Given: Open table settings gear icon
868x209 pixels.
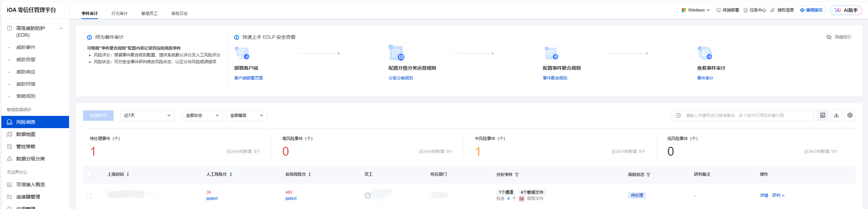Looking at the screenshot, I should pyautogui.click(x=850, y=116).
